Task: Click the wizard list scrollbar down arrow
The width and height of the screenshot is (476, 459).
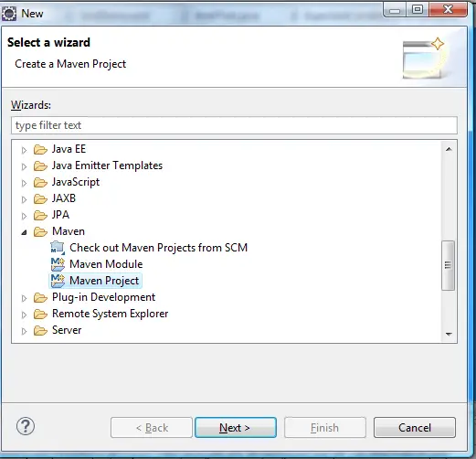Action: point(449,334)
